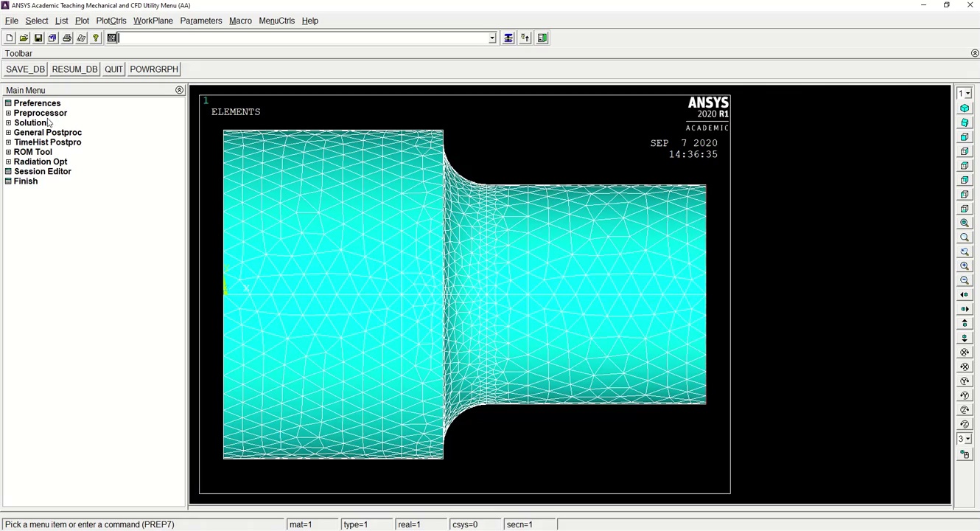The width and height of the screenshot is (980, 531).
Task: Click the Raise Hidden windows icon
Action: pos(508,38)
